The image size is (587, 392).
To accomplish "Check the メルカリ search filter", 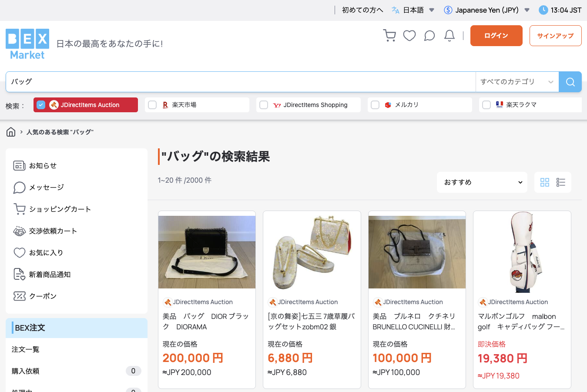I will point(375,105).
